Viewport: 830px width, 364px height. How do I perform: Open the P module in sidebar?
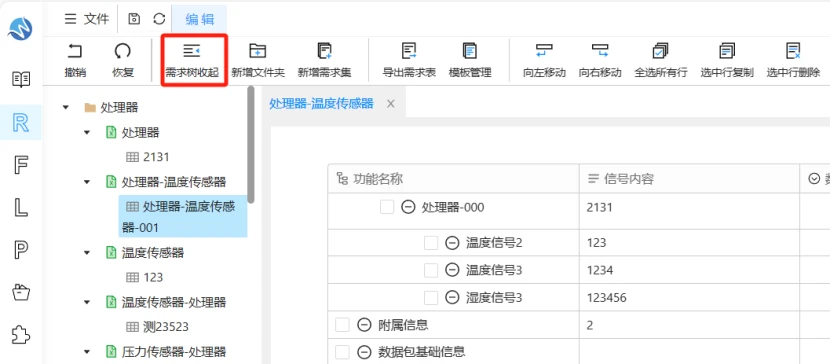[x=21, y=250]
